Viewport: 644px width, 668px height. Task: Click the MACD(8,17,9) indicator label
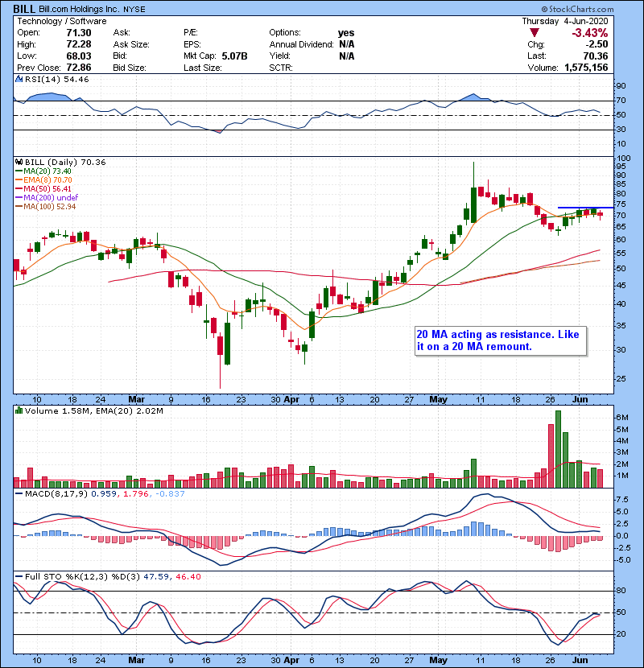[x=56, y=494]
